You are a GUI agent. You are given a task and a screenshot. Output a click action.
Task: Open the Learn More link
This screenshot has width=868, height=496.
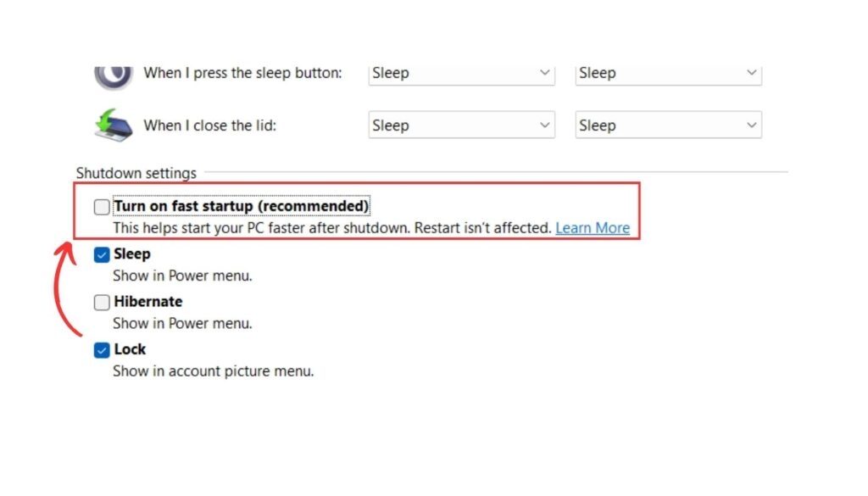593,228
